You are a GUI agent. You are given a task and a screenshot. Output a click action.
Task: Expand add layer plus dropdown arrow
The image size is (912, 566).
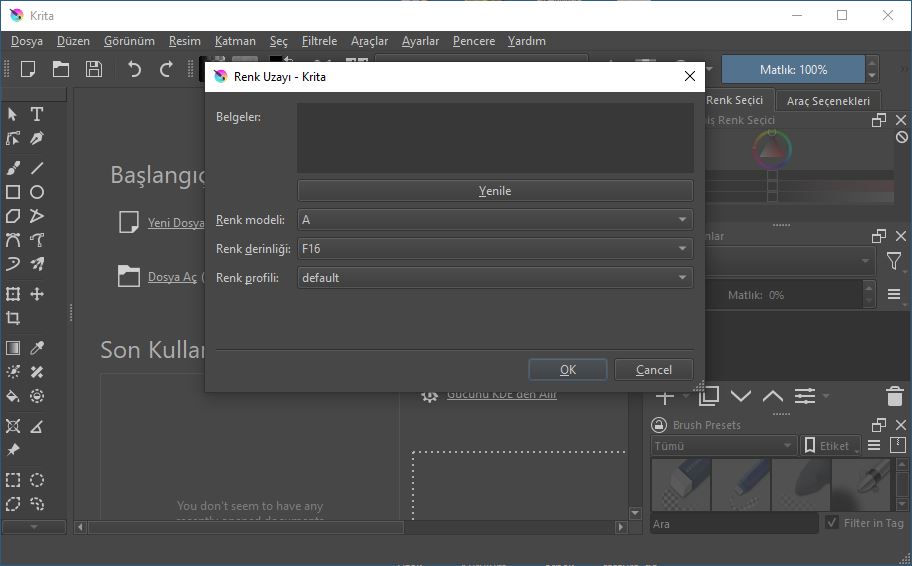(686, 396)
